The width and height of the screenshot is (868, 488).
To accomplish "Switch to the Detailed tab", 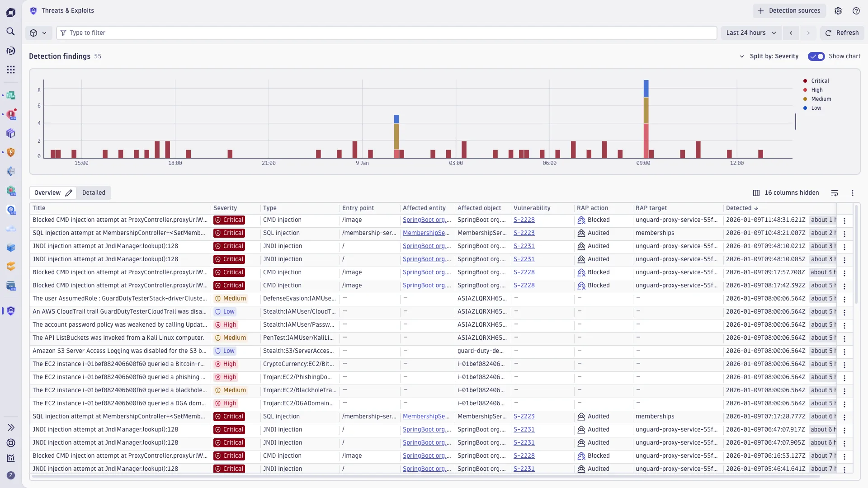I will [x=94, y=192].
